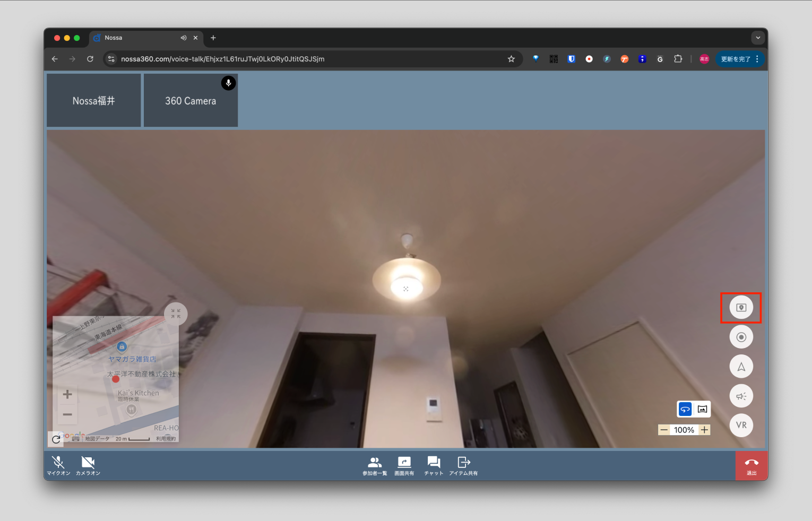The image size is (812, 521).
Task: Open the tab search dropdown
Action: coord(758,38)
